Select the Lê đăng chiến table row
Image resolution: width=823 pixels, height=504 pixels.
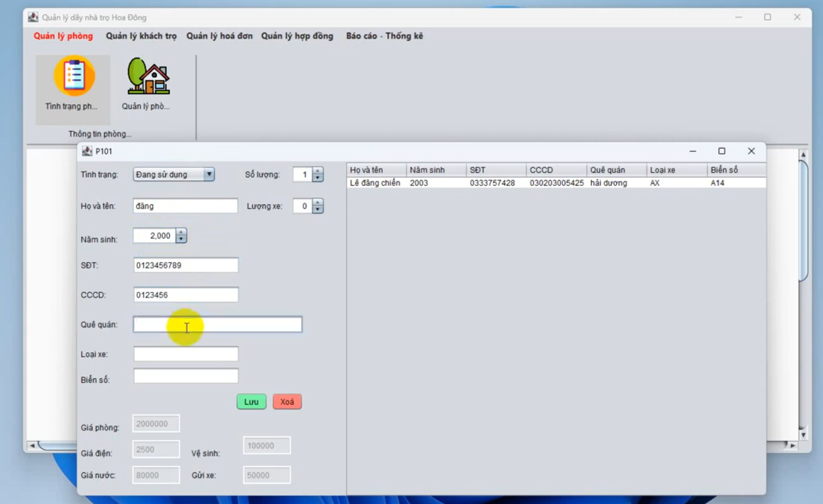556,183
